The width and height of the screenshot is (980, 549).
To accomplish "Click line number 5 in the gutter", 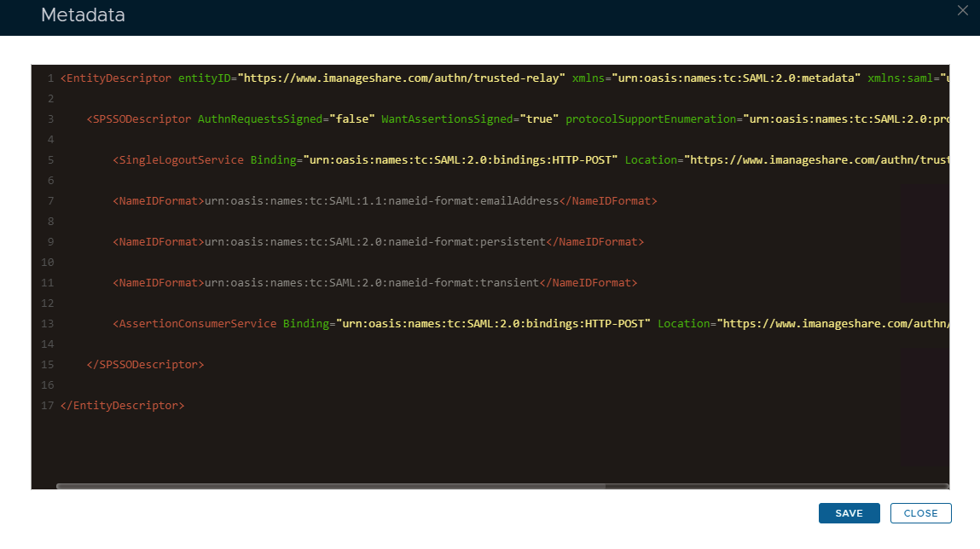I will coord(50,160).
